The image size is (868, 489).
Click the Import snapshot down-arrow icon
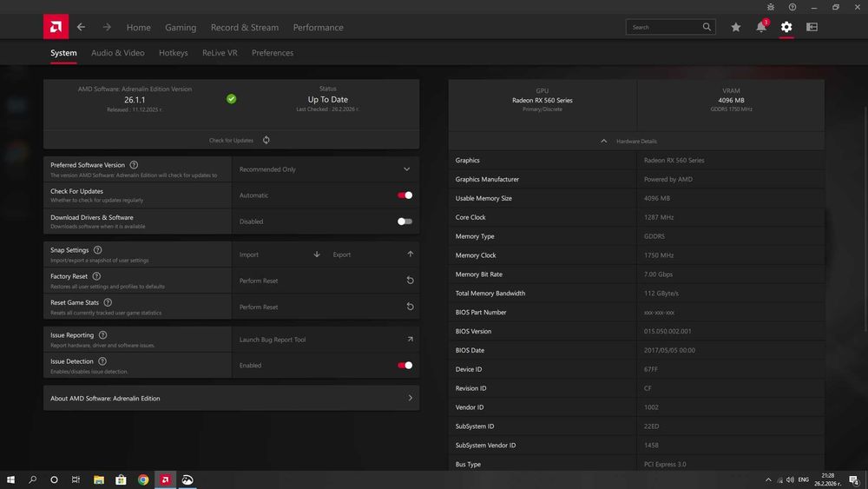pyautogui.click(x=317, y=254)
